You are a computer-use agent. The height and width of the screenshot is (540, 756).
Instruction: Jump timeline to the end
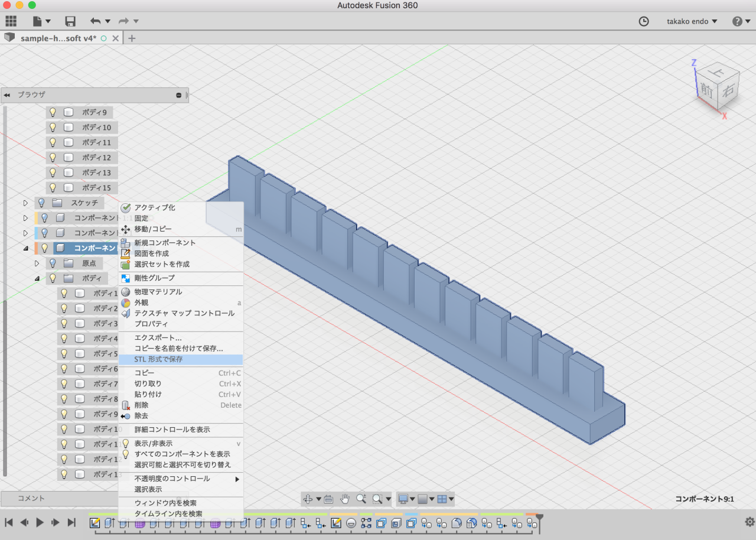point(71,522)
